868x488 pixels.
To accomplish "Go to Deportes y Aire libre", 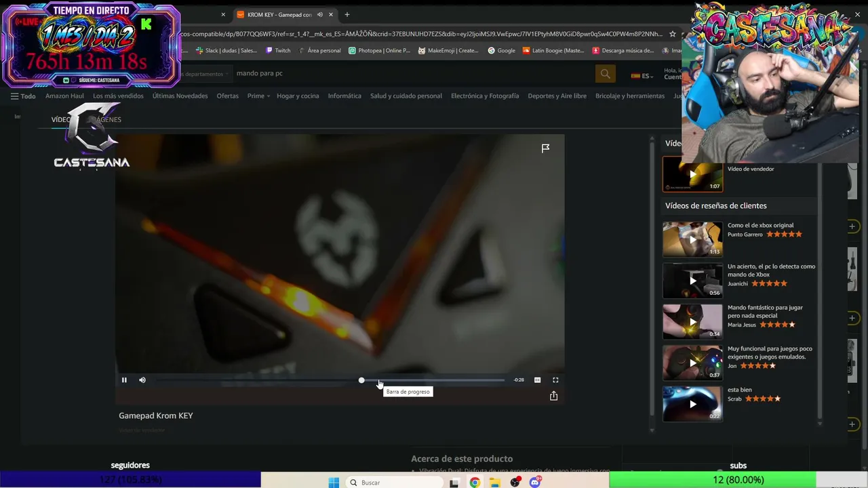I will tap(557, 96).
